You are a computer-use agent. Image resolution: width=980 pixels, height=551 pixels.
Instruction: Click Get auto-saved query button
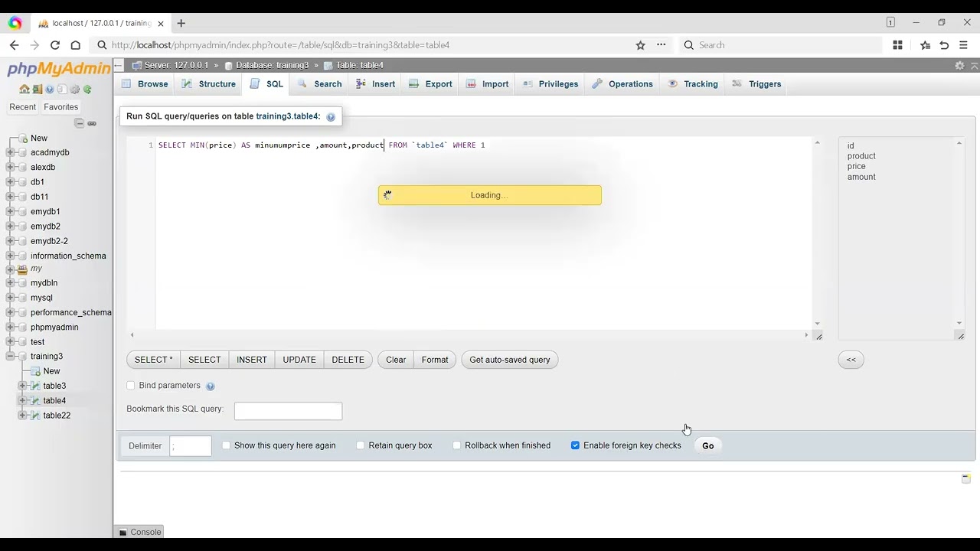pos(510,360)
